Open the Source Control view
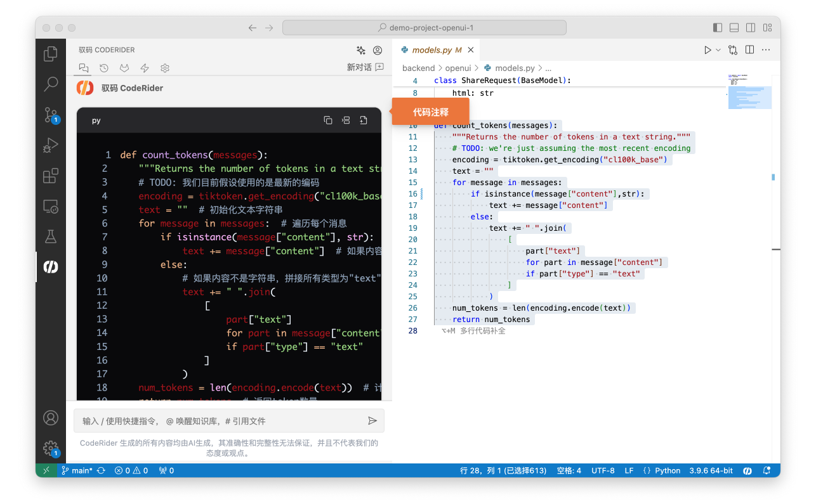816x504 pixels. pos(51,115)
